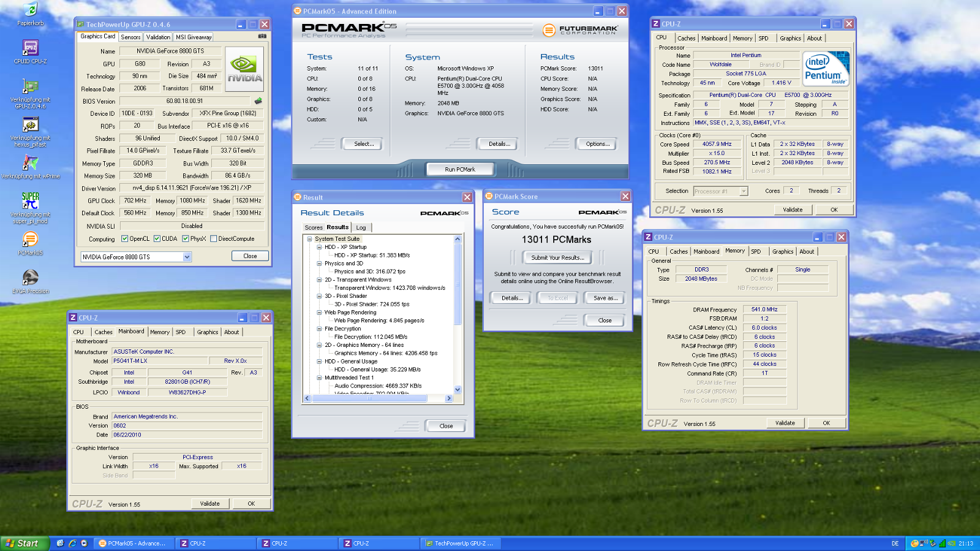This screenshot has height=551, width=980.
Task: Click Close button in GPU-Z window
Action: click(x=250, y=256)
